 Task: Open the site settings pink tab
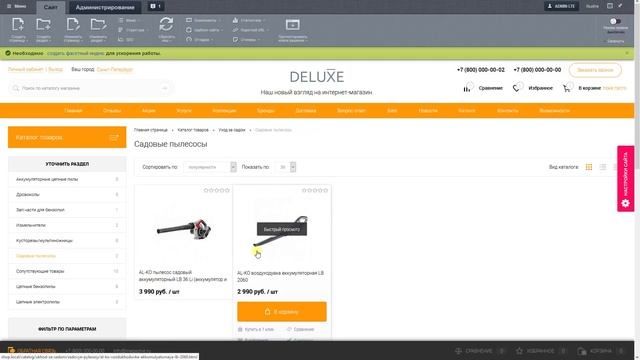[x=625, y=178]
